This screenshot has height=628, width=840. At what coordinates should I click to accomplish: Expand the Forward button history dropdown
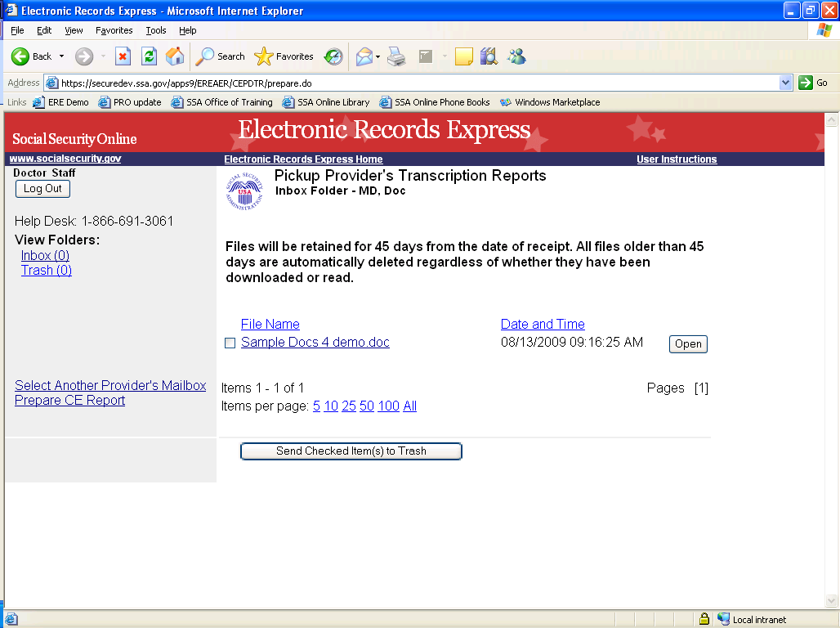point(104,56)
